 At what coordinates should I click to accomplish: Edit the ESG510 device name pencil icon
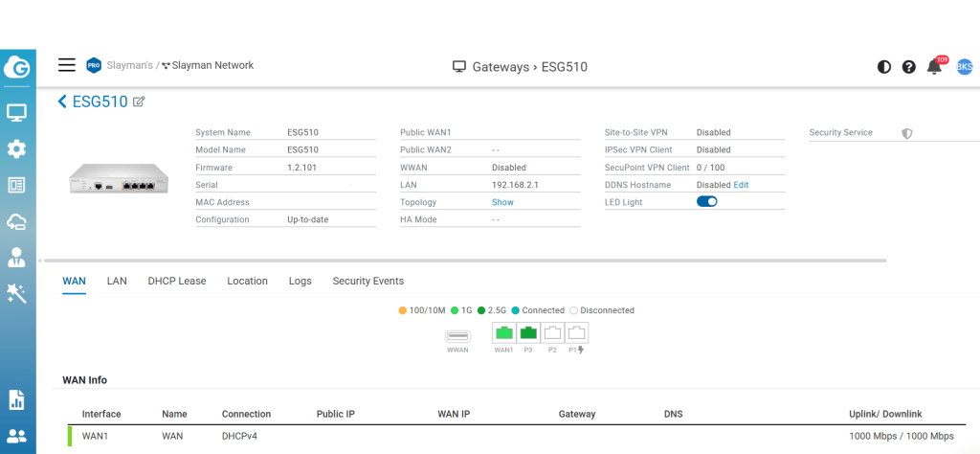(139, 102)
